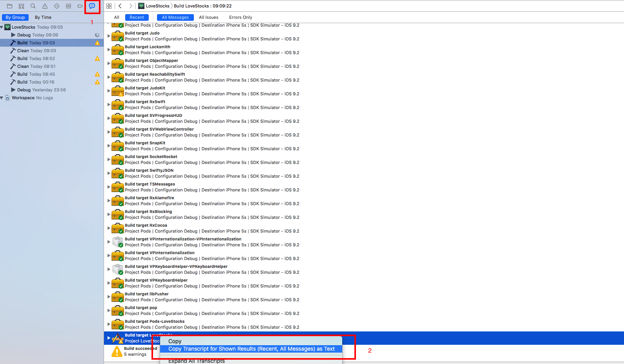This screenshot has width=624, height=364.
Task: Click the warning icon on Build Today 09:03
Action: point(97,43)
